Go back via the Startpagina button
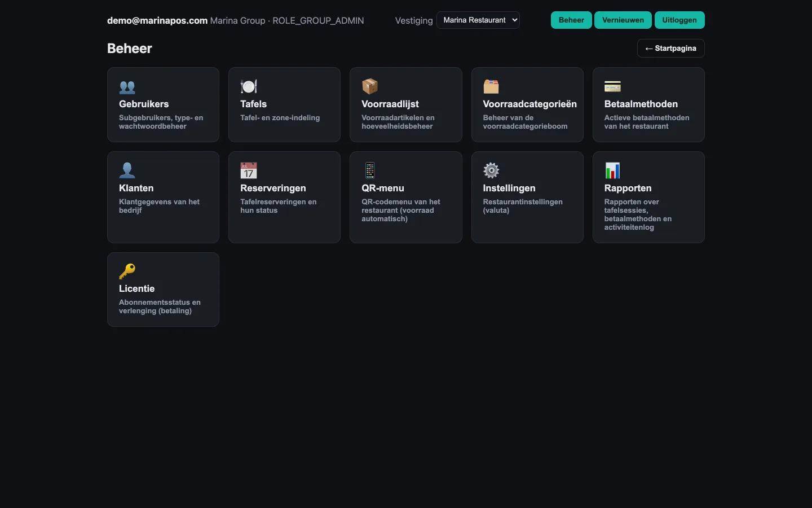 click(670, 49)
